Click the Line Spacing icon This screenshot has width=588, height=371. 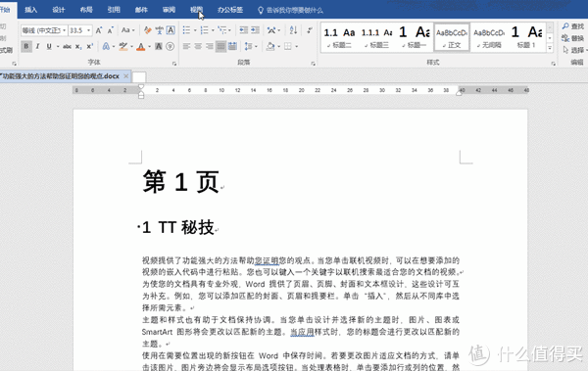click(248, 46)
